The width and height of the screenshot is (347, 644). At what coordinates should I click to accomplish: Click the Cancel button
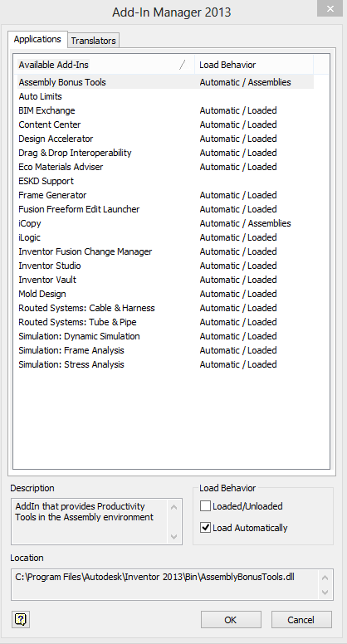301,619
